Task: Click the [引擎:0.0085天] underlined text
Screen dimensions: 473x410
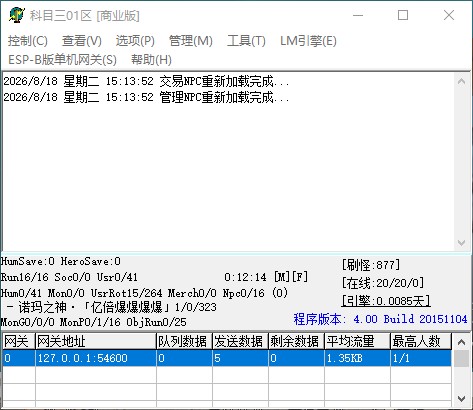Action: (386, 301)
